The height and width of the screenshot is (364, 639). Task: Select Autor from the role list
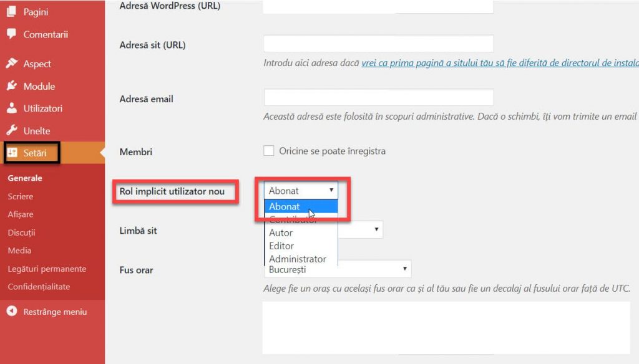(x=281, y=232)
